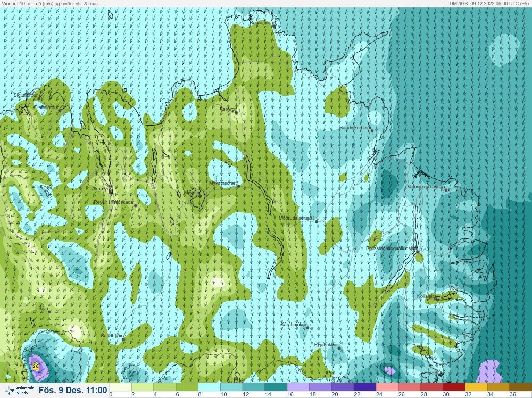Screen dimensions: 532x398
Task: Click legend value 0
Action: click(x=111, y=395)
